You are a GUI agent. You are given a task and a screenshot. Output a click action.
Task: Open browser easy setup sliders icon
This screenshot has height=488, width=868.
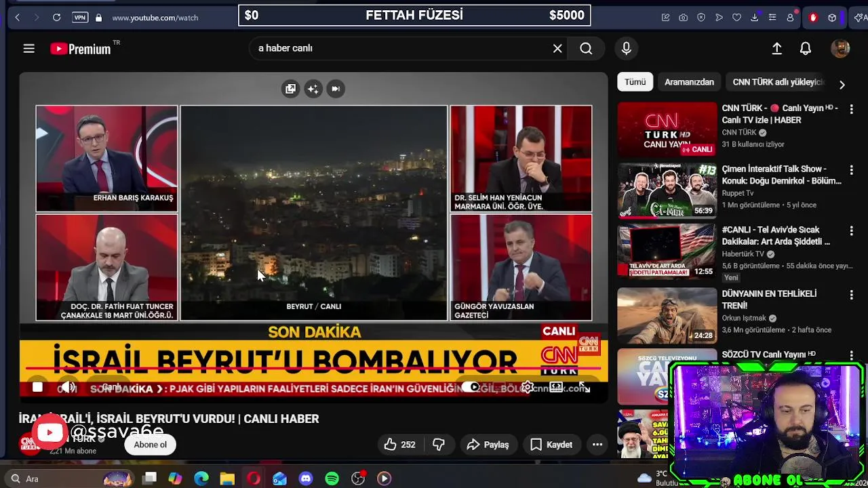(x=772, y=18)
